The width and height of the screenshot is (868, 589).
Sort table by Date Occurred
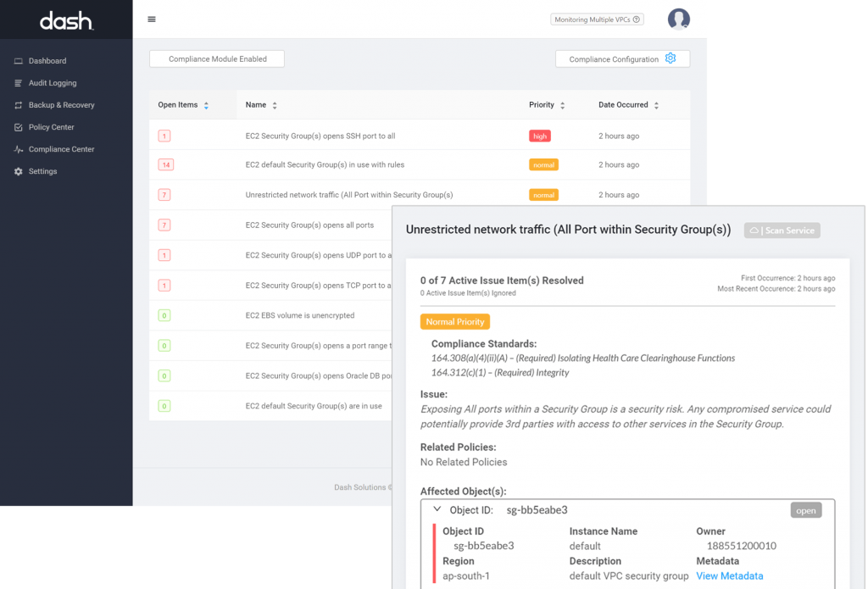tap(657, 105)
